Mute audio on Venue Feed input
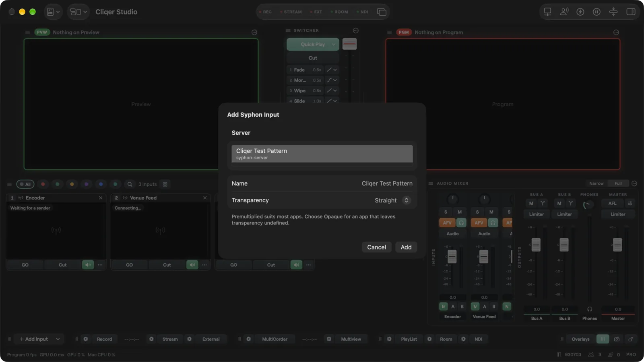Screen dimensions: 644x362 coord(192,265)
